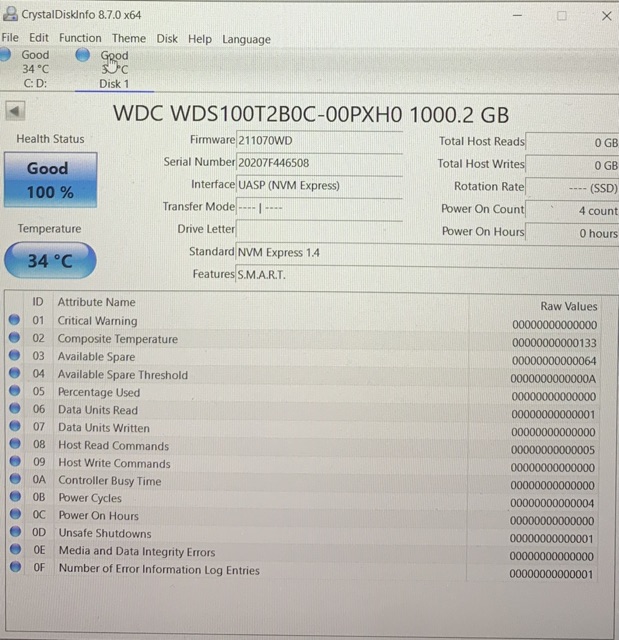Open the File menu
Screen dimensions: 619x640
pyautogui.click(x=10, y=38)
